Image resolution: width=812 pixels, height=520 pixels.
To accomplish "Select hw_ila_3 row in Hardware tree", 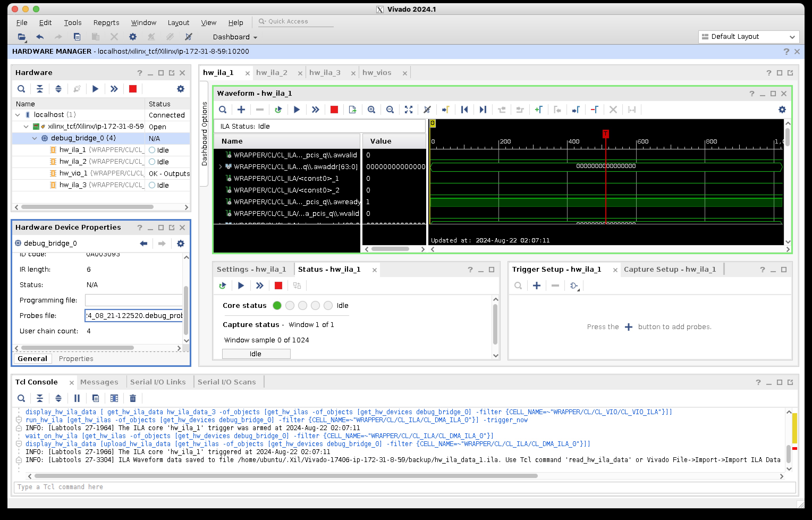I will pos(101,185).
